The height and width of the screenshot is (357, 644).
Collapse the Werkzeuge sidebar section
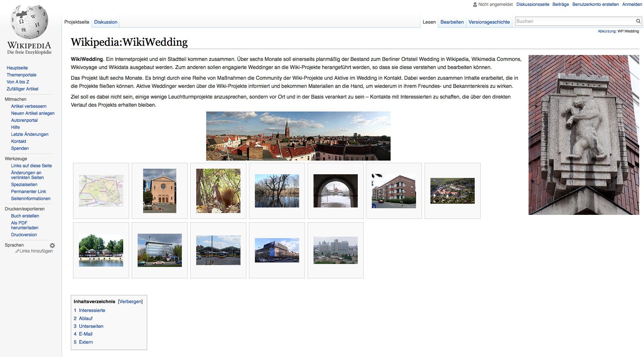(x=16, y=159)
